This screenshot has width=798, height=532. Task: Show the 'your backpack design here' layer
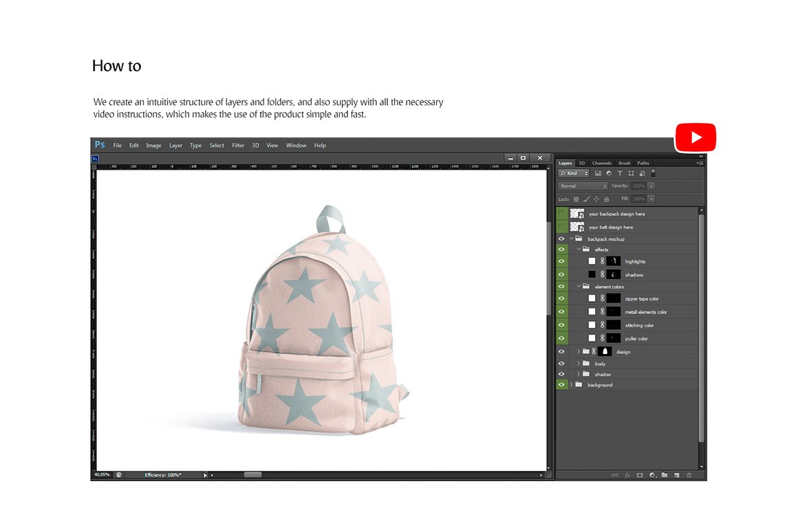(x=562, y=214)
